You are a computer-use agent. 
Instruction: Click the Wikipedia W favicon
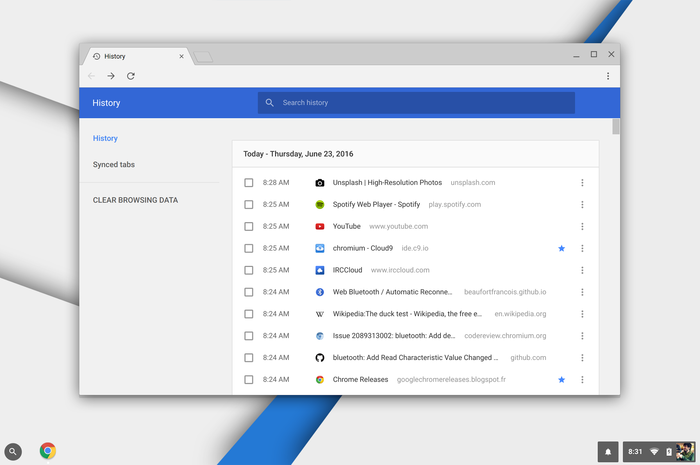pos(320,314)
